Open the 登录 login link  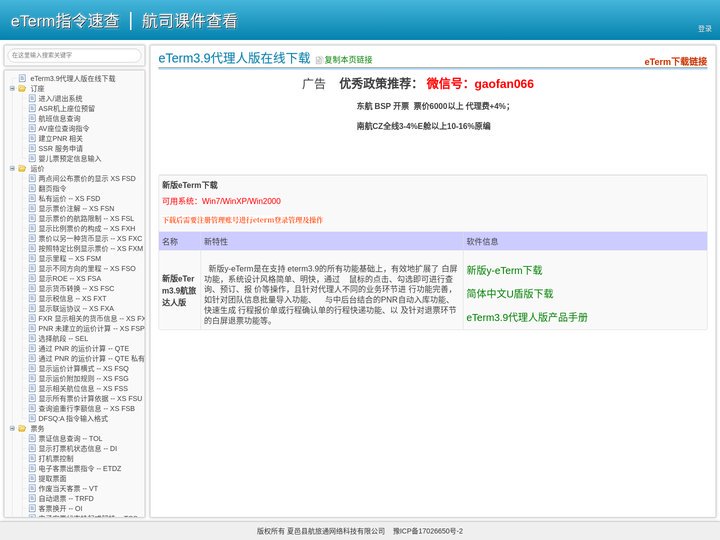pyautogui.click(x=704, y=28)
